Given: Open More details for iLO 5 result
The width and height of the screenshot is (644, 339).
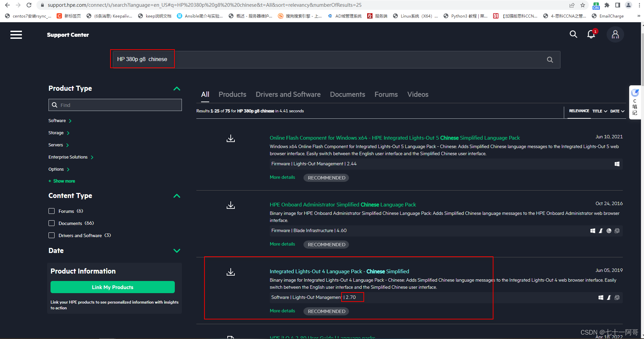Looking at the screenshot, I should click(x=282, y=177).
